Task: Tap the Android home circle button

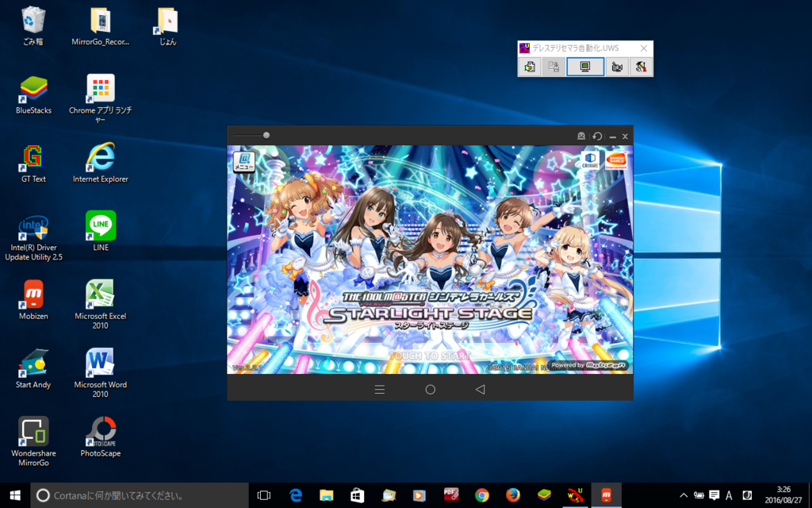Action: [x=431, y=389]
